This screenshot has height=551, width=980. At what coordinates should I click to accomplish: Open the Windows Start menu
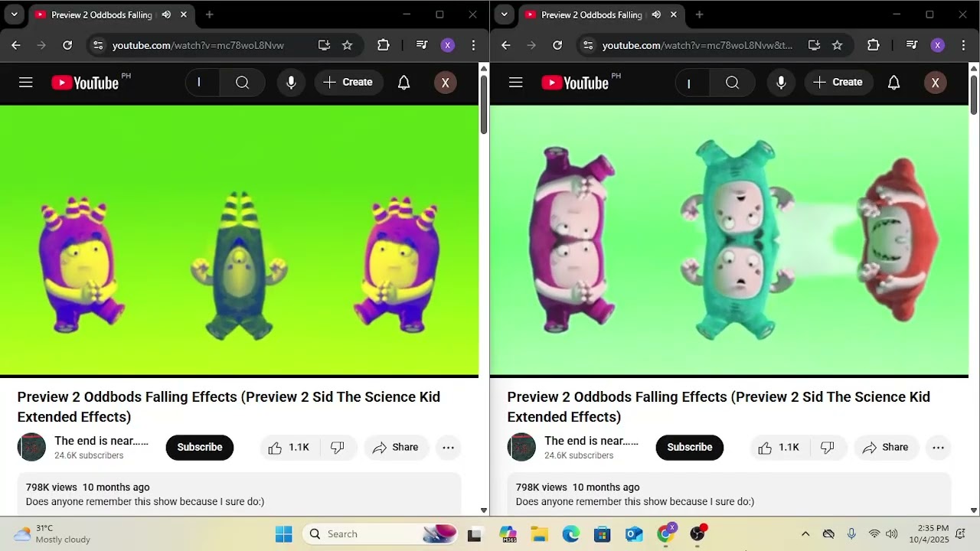point(284,534)
